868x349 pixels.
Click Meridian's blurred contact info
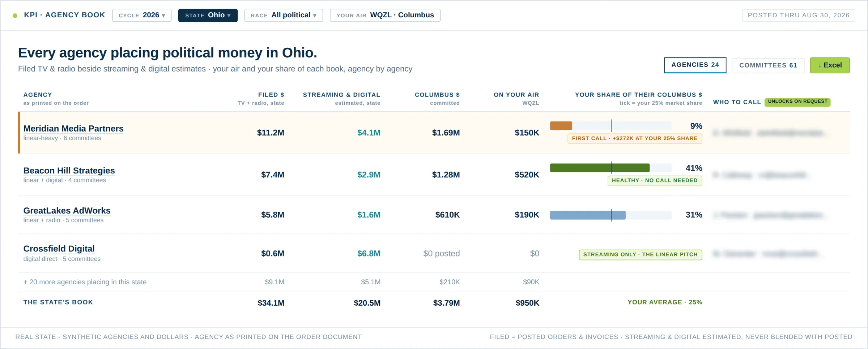[770, 133]
